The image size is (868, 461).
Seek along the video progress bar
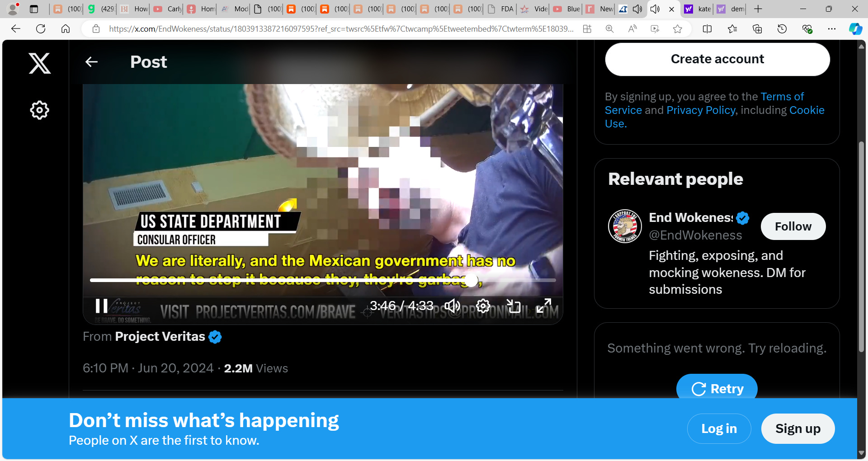(x=323, y=280)
